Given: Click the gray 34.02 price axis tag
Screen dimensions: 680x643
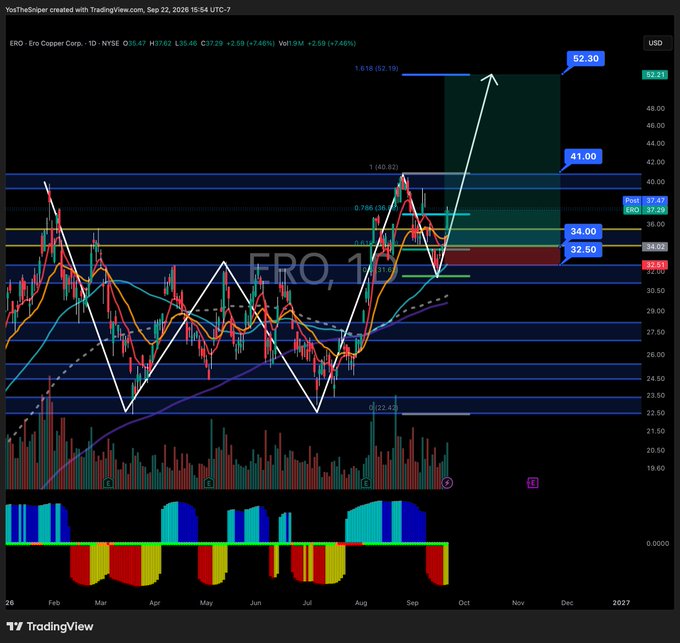Looking at the screenshot, I should [655, 247].
